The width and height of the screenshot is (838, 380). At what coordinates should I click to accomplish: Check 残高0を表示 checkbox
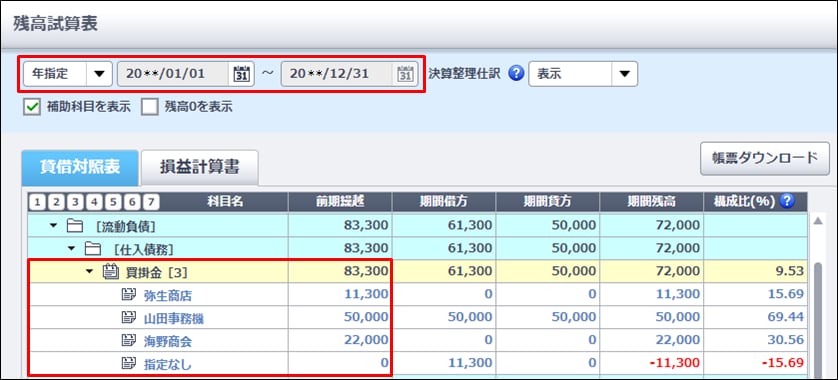(150, 107)
